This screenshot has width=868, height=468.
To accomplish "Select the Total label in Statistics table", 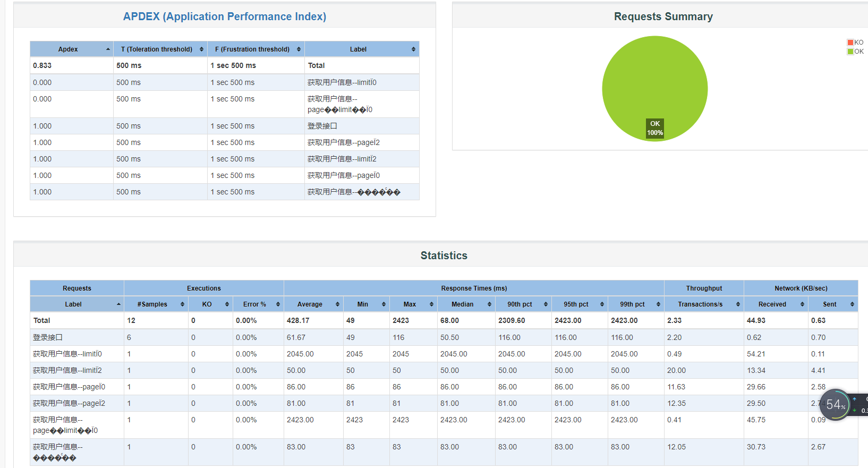I will (x=42, y=320).
